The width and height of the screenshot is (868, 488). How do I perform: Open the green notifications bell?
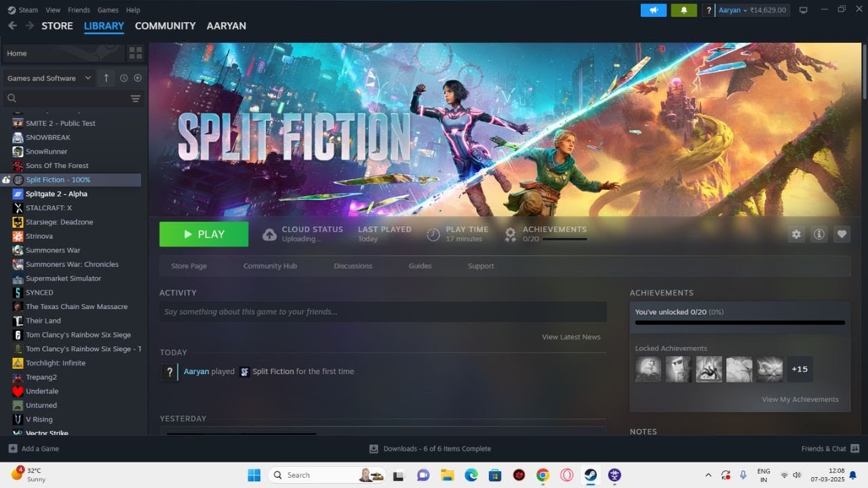[684, 10]
